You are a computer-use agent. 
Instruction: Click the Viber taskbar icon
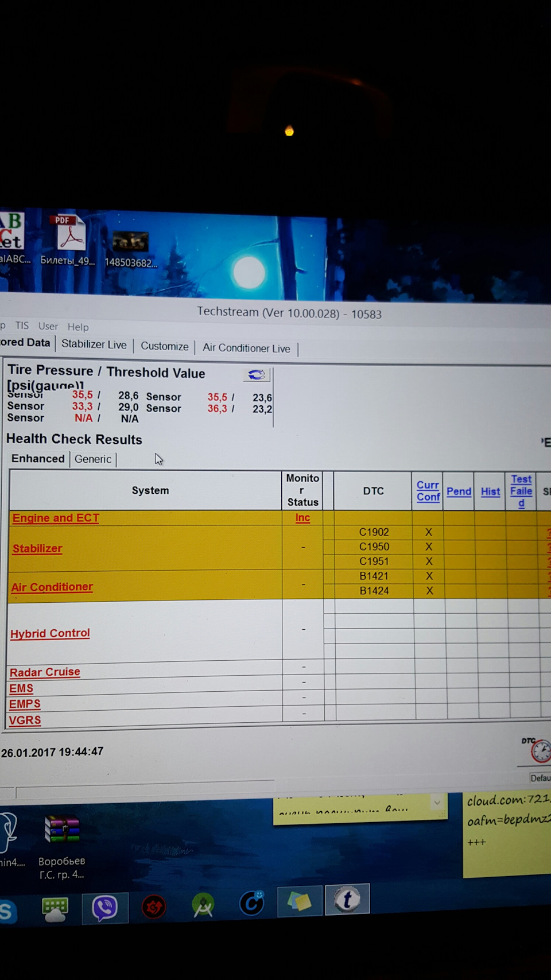pos(105,908)
